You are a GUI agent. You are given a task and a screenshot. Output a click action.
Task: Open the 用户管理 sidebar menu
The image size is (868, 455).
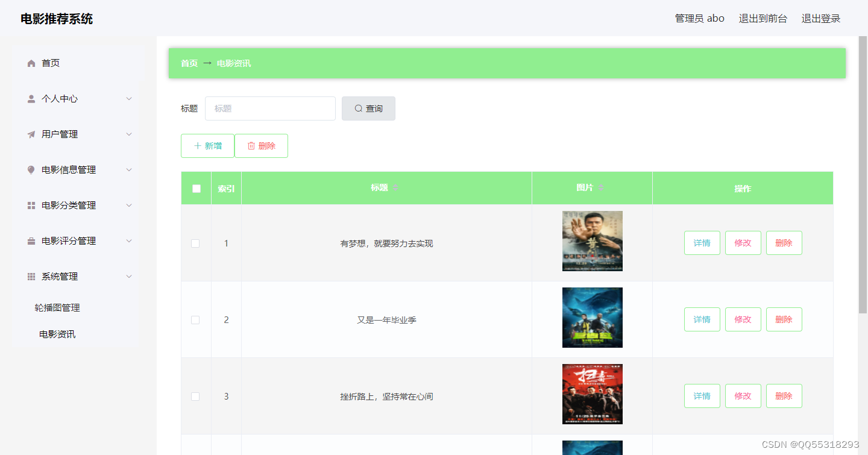pyautogui.click(x=78, y=134)
